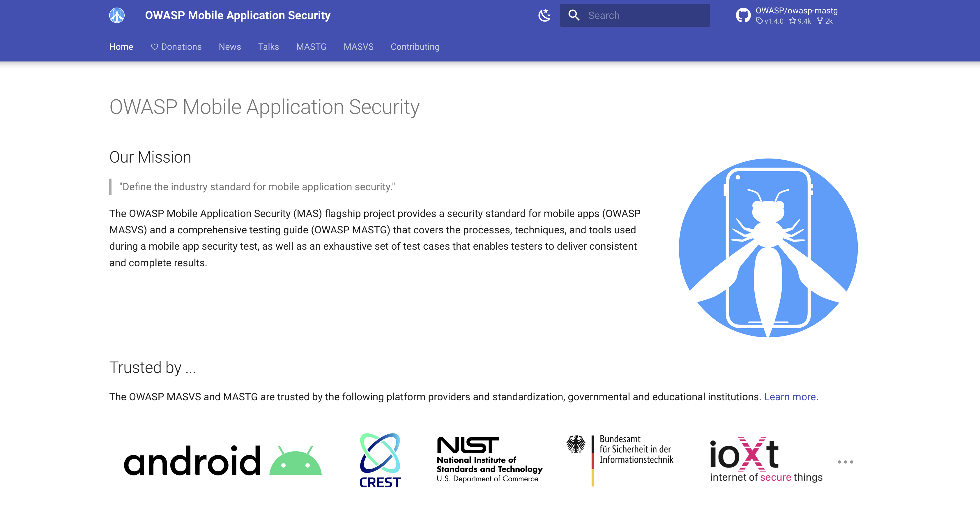The height and width of the screenshot is (511, 980).
Task: Open the MASTG tab
Action: coord(311,47)
